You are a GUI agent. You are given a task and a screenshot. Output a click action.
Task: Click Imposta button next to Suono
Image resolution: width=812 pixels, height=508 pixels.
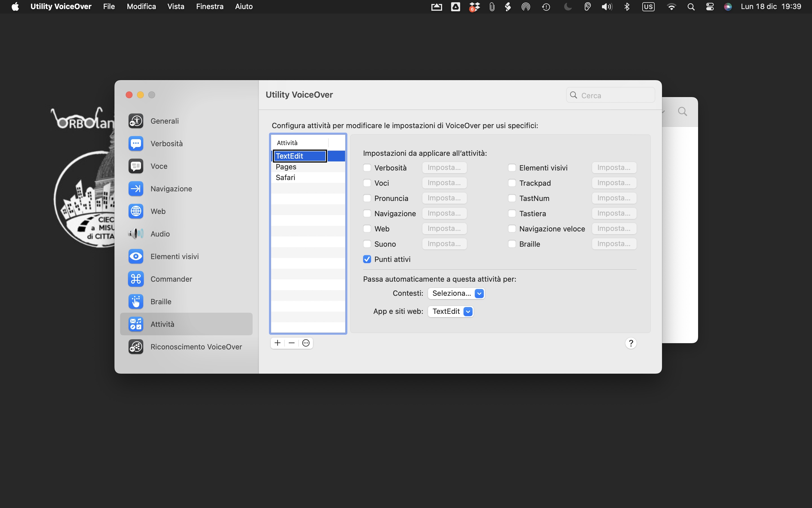click(444, 244)
